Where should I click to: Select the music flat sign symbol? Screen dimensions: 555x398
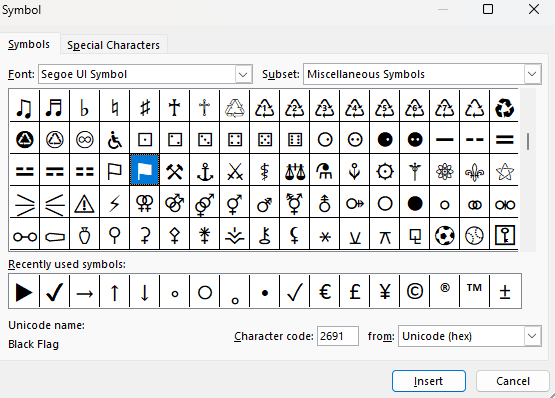84,107
